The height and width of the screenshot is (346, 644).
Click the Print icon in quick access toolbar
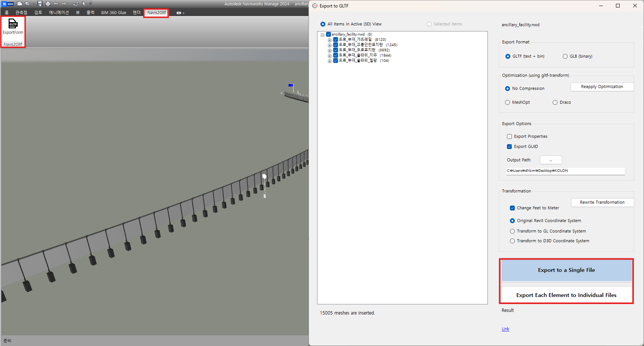tap(48, 4)
